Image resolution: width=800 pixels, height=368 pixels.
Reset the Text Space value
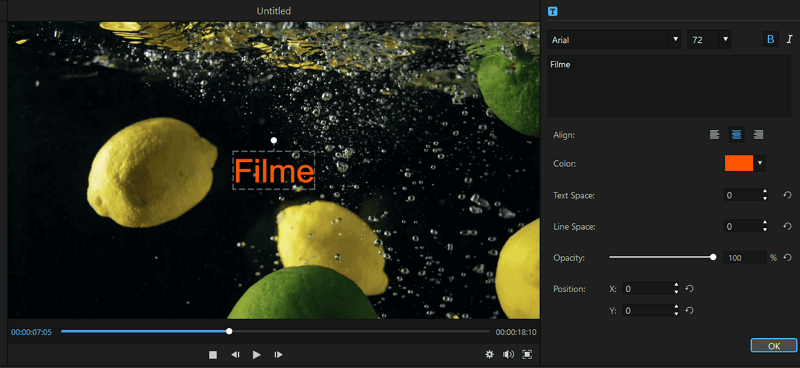click(x=787, y=195)
